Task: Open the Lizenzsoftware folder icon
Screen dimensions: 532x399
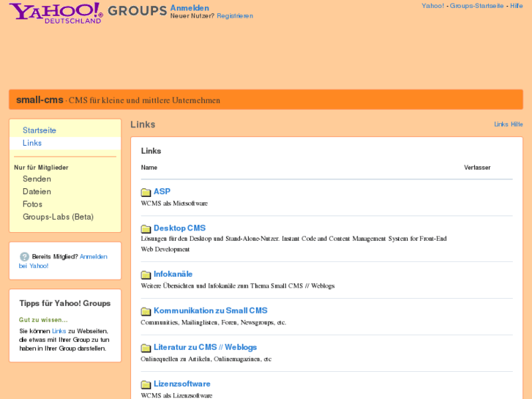Action: 146,384
